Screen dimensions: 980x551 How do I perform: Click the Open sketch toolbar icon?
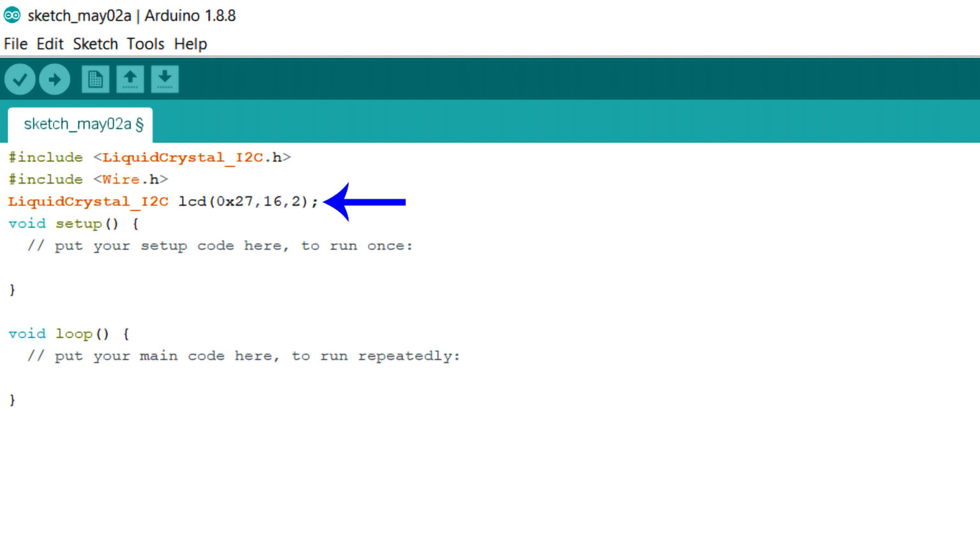[x=130, y=78]
